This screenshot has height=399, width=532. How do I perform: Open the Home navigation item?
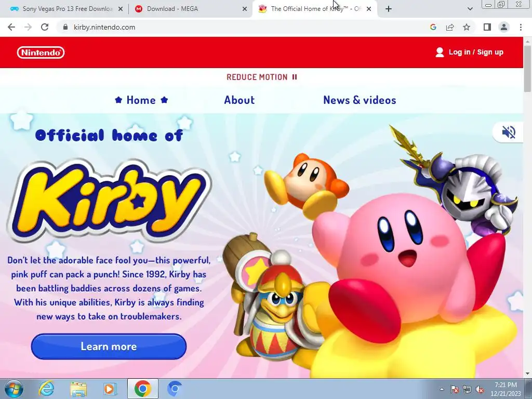pyautogui.click(x=141, y=100)
